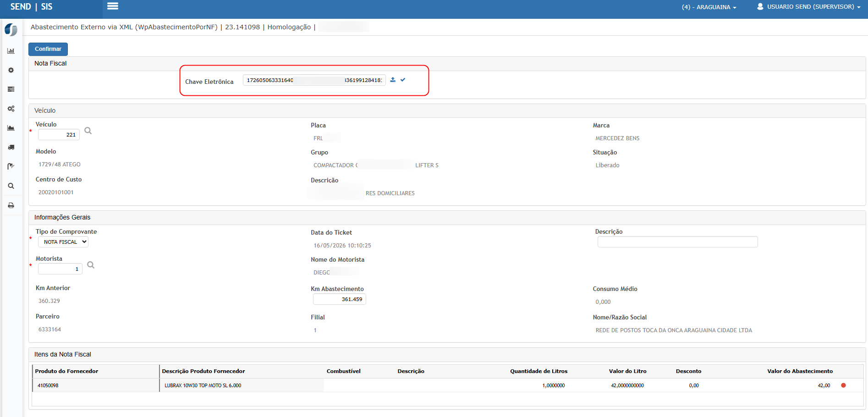The image size is (868, 417).
Task: Click the printer icon in the sidebar
Action: pyautogui.click(x=11, y=205)
